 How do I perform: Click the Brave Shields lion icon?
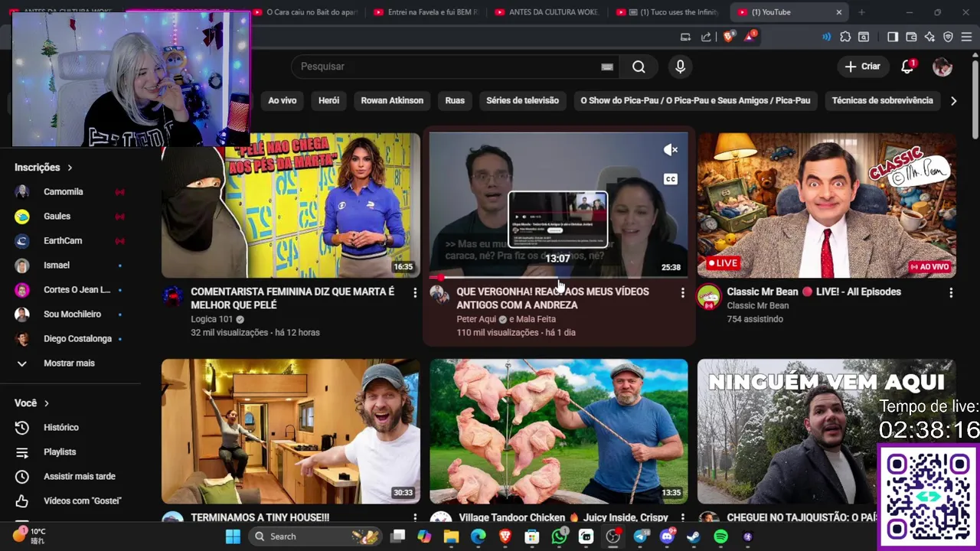(728, 37)
